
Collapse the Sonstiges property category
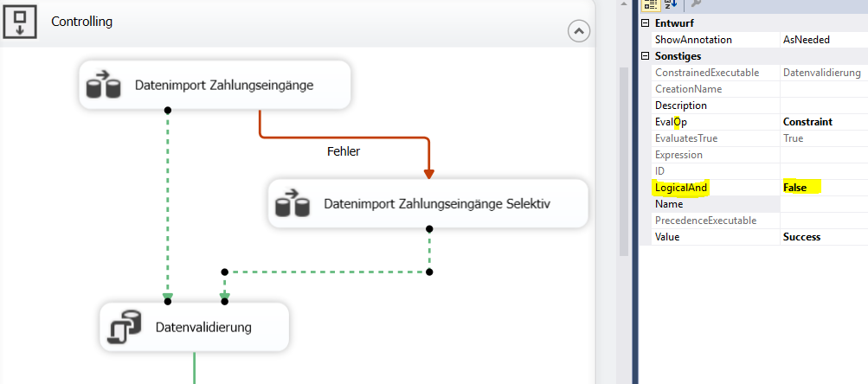[645, 56]
